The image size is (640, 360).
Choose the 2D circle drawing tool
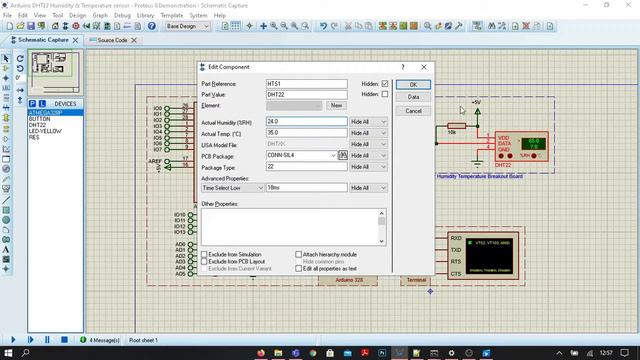6,220
